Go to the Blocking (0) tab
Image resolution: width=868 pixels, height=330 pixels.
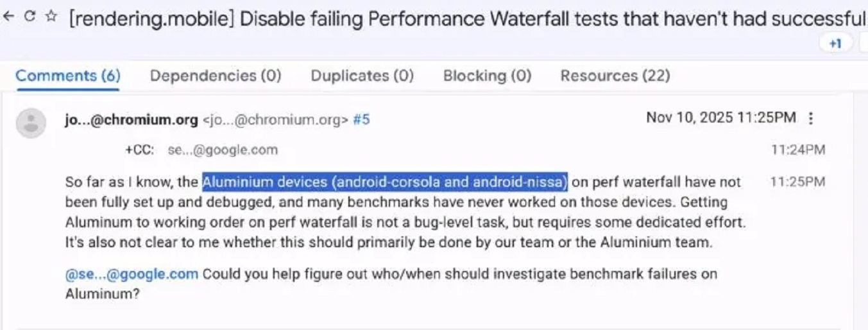(x=487, y=76)
